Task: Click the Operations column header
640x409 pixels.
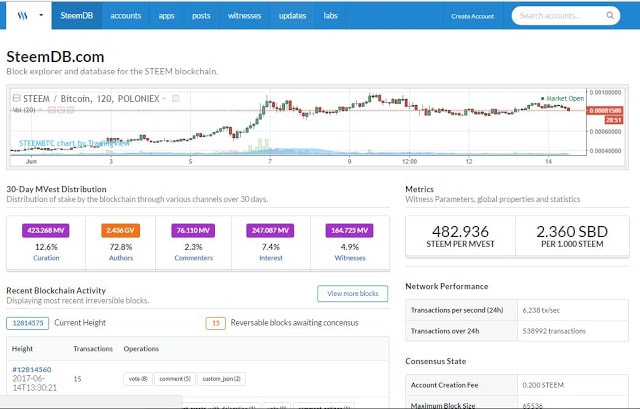Action: tap(141, 349)
